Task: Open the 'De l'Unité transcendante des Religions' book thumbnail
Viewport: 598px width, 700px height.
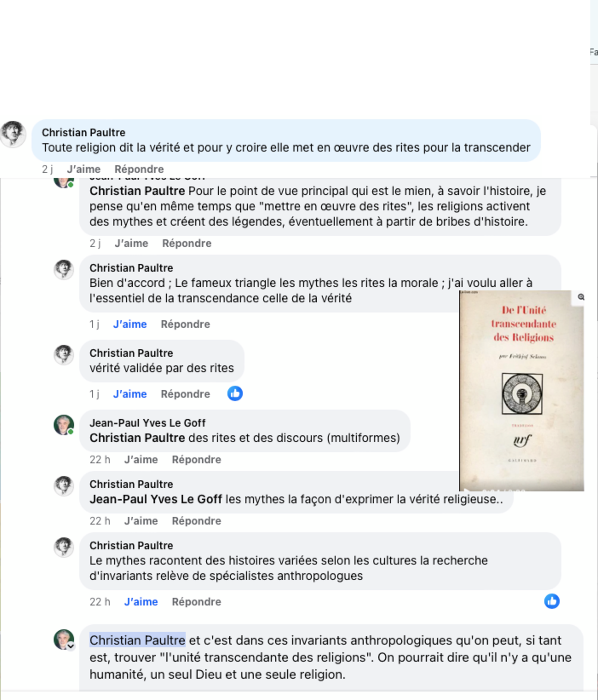Action: pyautogui.click(x=522, y=390)
